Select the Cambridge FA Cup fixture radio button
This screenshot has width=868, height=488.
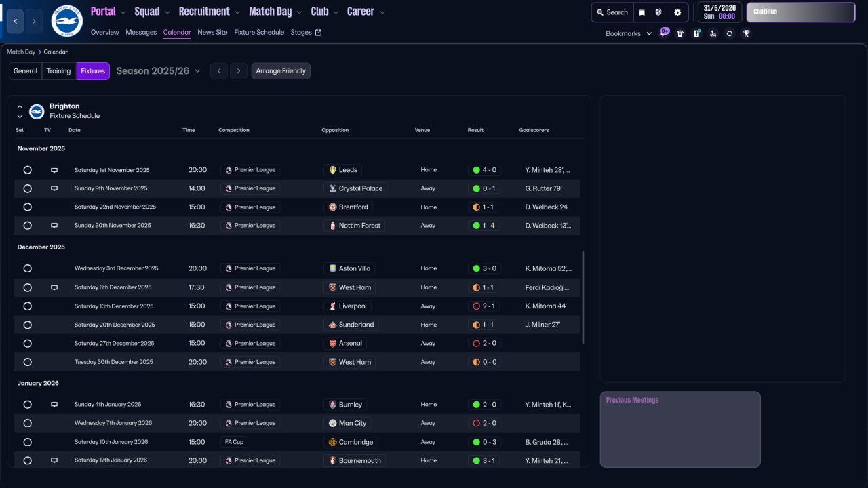pyautogui.click(x=27, y=442)
